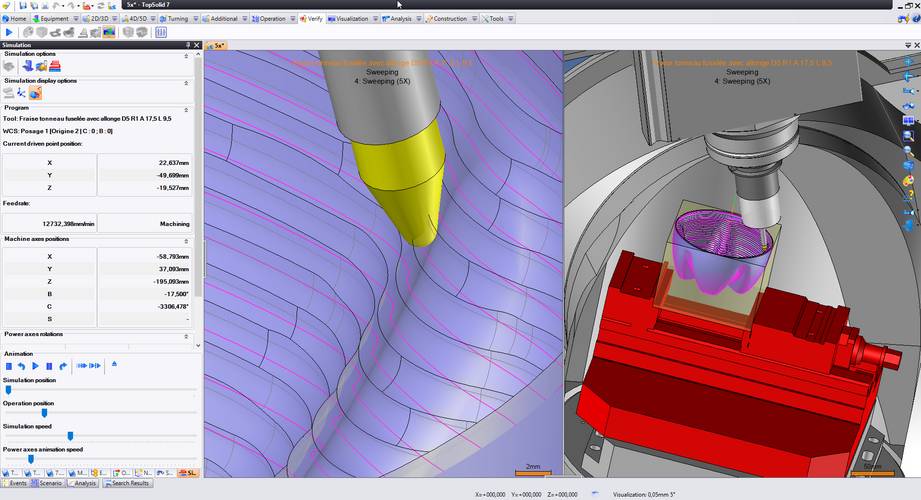
Task: Step backward with the curved back arrow
Action: coord(21,366)
